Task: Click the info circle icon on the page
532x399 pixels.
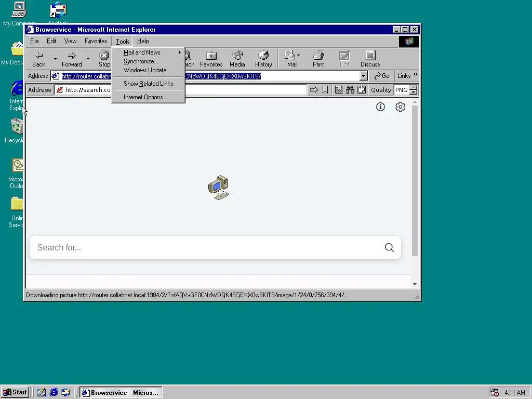Action: click(x=380, y=107)
